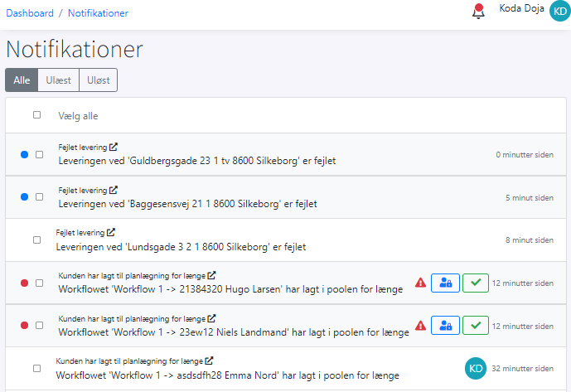Click 'Leveringen ved Lundsgade 3 2' message text

(x=181, y=247)
